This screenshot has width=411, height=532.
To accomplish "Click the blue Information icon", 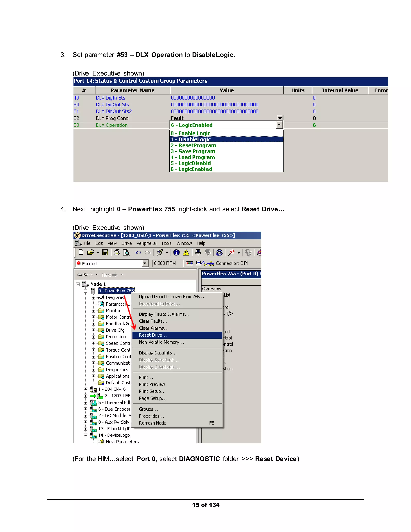I will tap(177, 253).
